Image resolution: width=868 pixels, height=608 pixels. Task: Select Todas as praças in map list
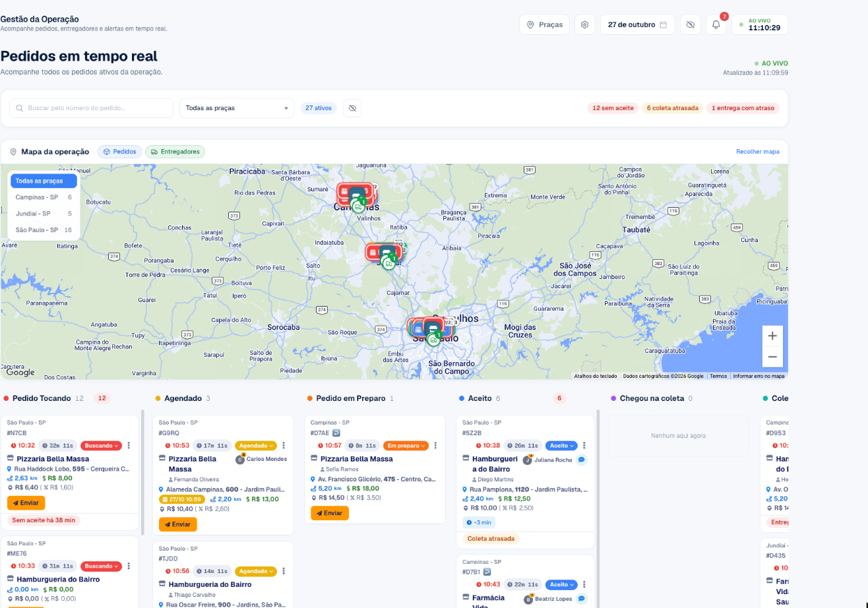(x=44, y=181)
